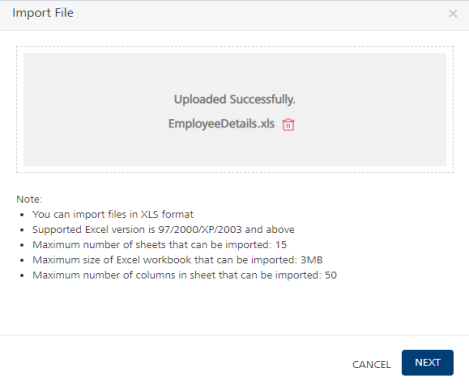Screen dimensions: 469x390
Task: Select the Supported Excel version note
Action: 163,230
